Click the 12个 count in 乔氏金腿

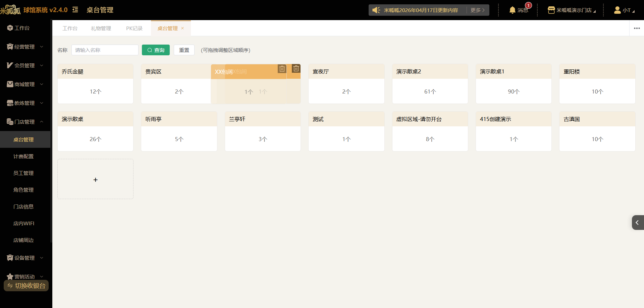95,91
